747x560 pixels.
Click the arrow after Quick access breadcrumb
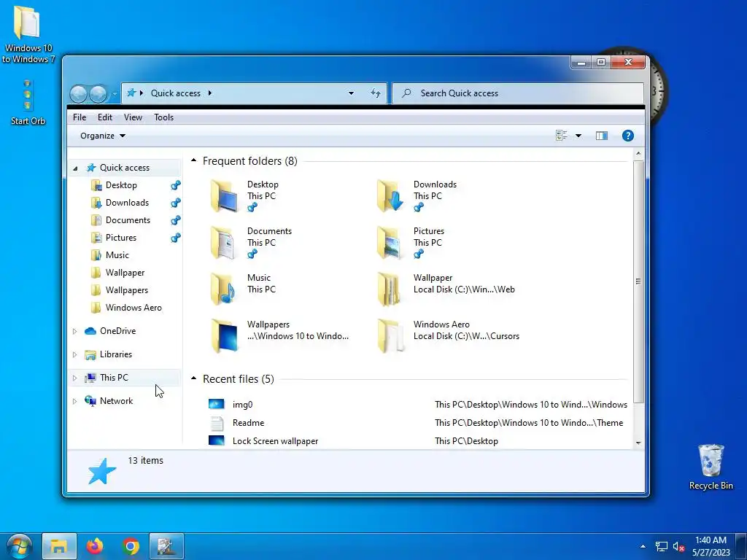pyautogui.click(x=209, y=93)
